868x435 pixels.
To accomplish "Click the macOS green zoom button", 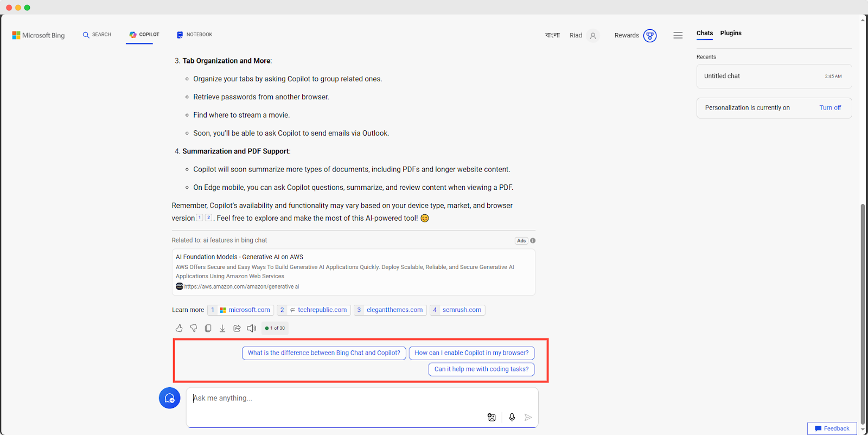I will pos(27,8).
